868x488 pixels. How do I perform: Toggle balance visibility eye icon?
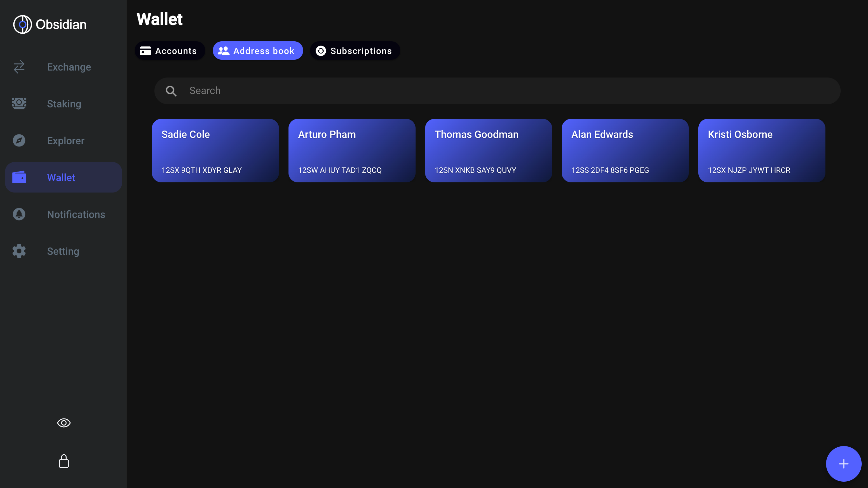click(x=64, y=423)
